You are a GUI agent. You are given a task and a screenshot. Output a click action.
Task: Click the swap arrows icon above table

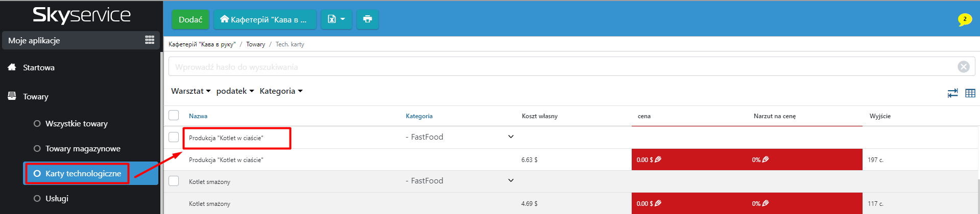[952, 93]
